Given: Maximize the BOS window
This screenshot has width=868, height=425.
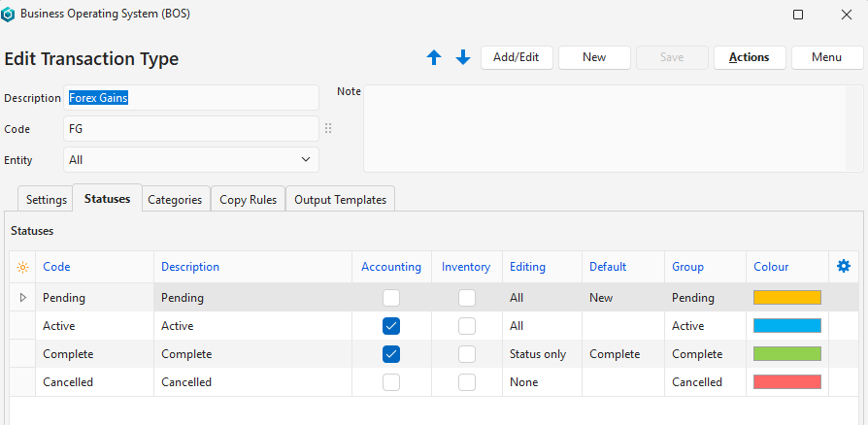Looking at the screenshot, I should click(x=798, y=15).
